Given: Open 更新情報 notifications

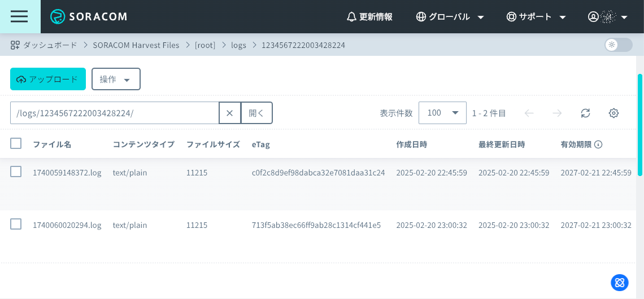Looking at the screenshot, I should pyautogui.click(x=369, y=17).
